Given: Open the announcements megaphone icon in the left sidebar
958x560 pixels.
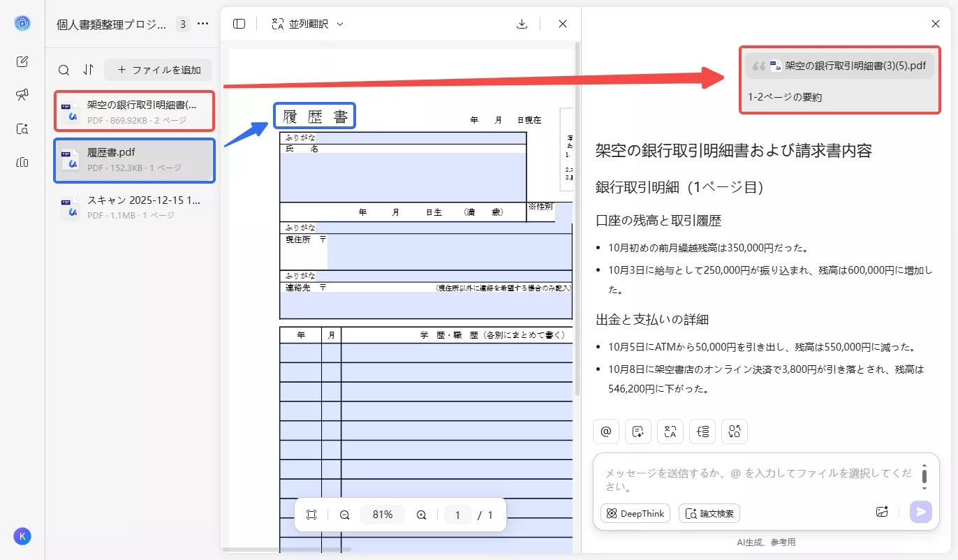Looking at the screenshot, I should tap(22, 95).
